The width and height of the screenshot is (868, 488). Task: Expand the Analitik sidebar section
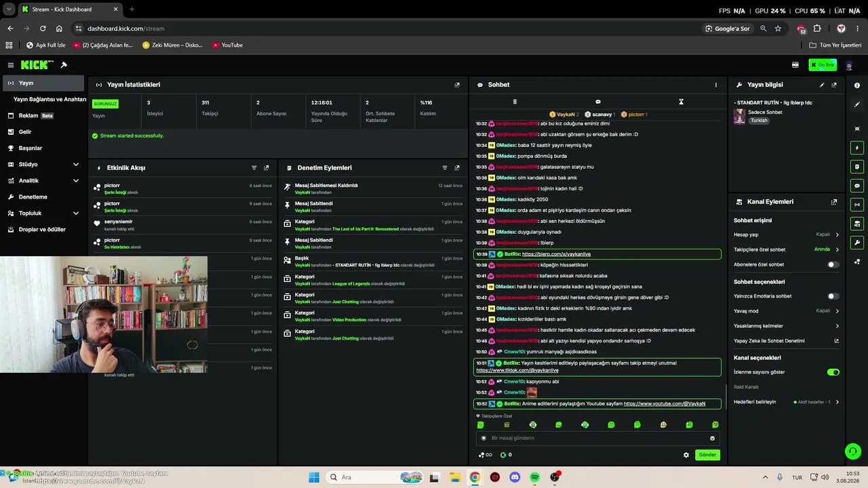click(76, 180)
